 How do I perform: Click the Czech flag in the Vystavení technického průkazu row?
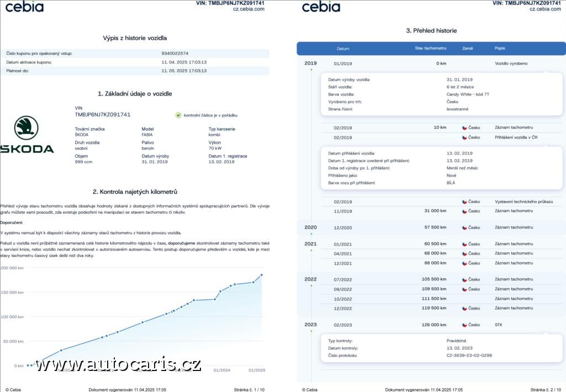click(464, 202)
